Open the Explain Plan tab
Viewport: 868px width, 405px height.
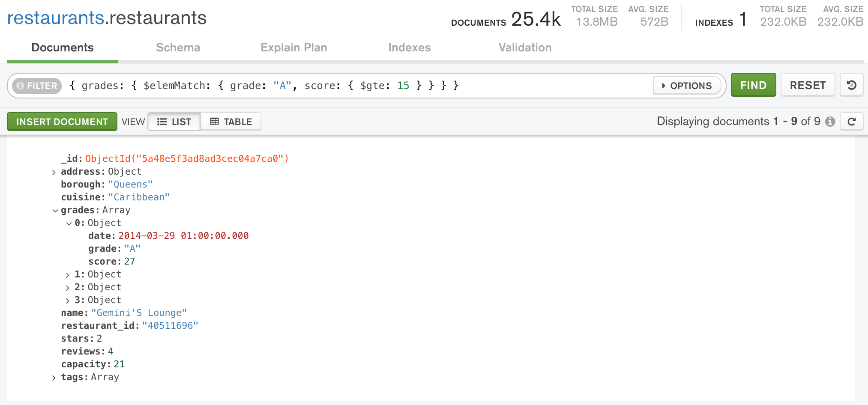click(294, 48)
